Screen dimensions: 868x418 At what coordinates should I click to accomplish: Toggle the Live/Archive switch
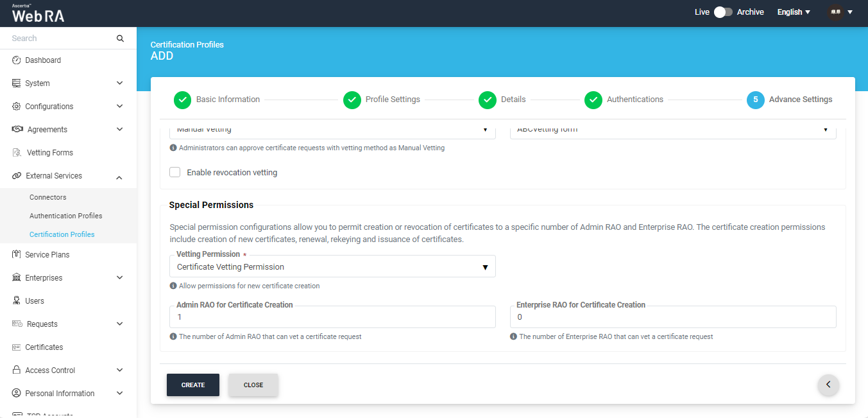point(723,12)
